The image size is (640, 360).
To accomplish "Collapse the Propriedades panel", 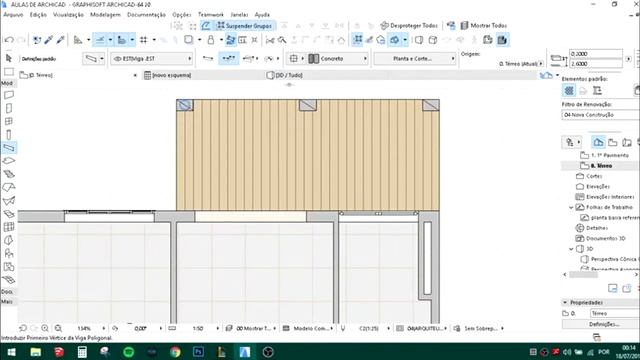I will 565,302.
